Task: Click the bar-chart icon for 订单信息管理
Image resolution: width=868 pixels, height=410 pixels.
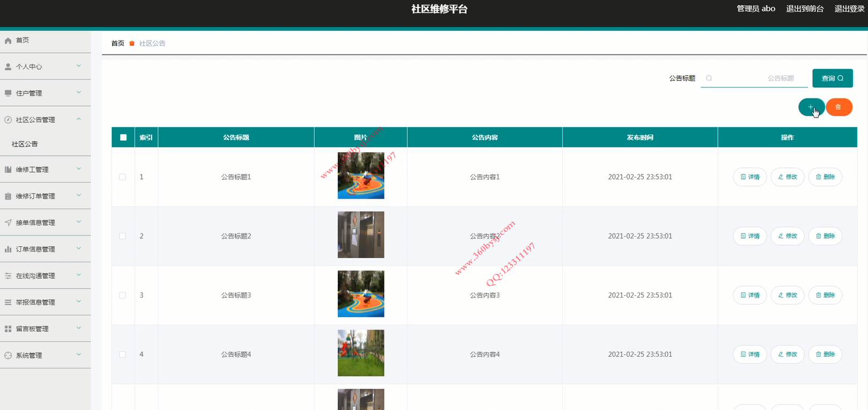Action: coord(8,249)
